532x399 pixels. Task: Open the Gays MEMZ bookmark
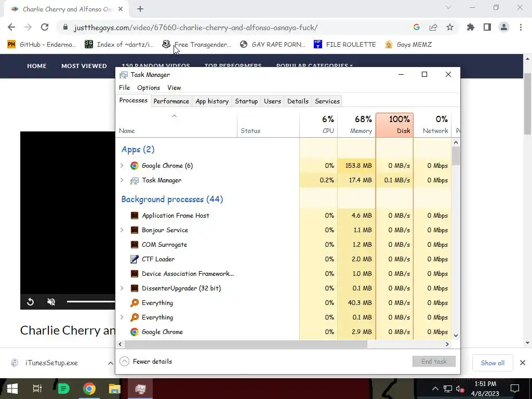pyautogui.click(x=408, y=45)
